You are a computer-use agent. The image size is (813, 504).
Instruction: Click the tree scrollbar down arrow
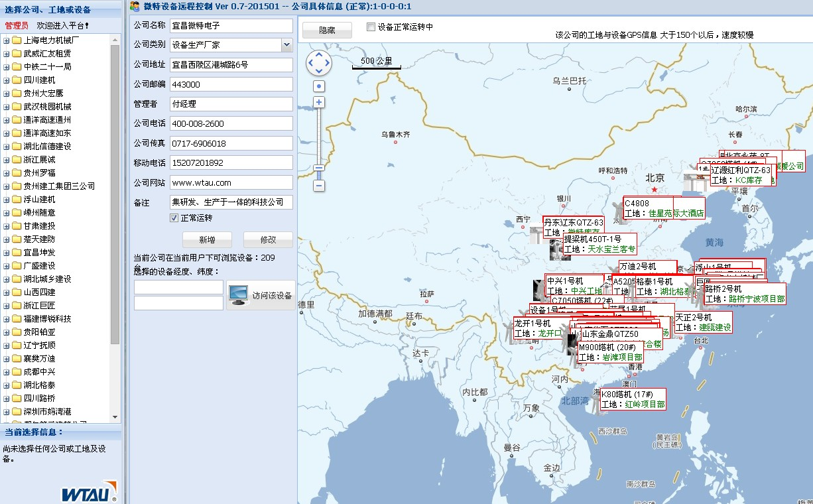115,417
